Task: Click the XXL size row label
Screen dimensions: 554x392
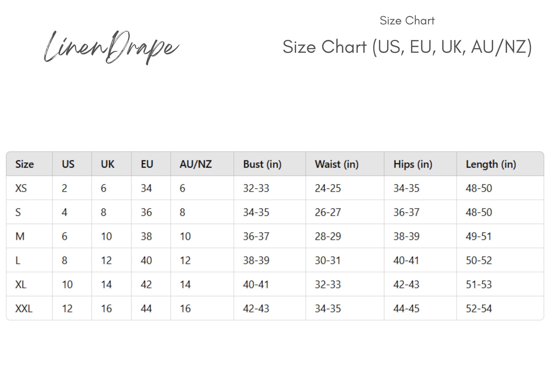Action: [24, 308]
